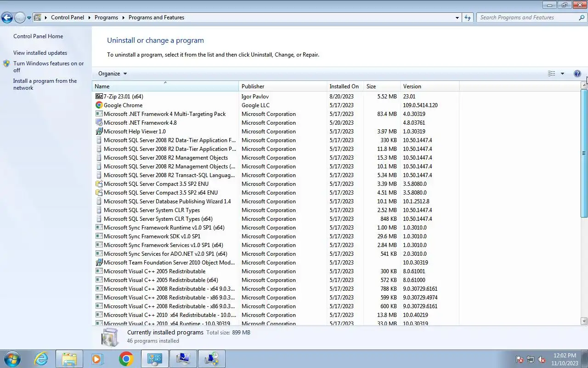Click the Microsoft Help Viewer 1.0 icon
588x368 pixels.
pos(99,132)
